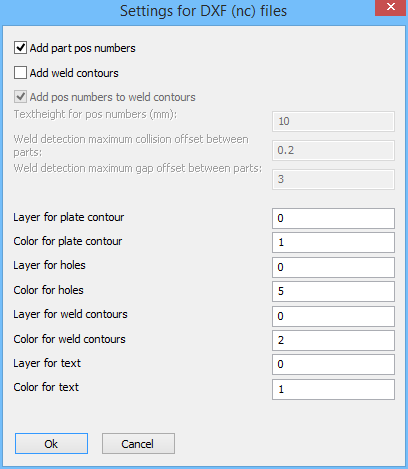Screen dimensions: 408x469
Task: Toggle Add pos numbers to weld contours
Action: tap(20, 97)
